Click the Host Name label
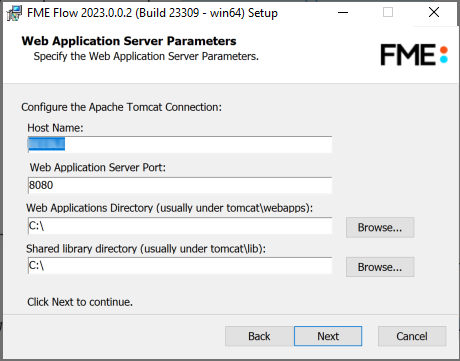The image size is (460, 361). point(55,128)
